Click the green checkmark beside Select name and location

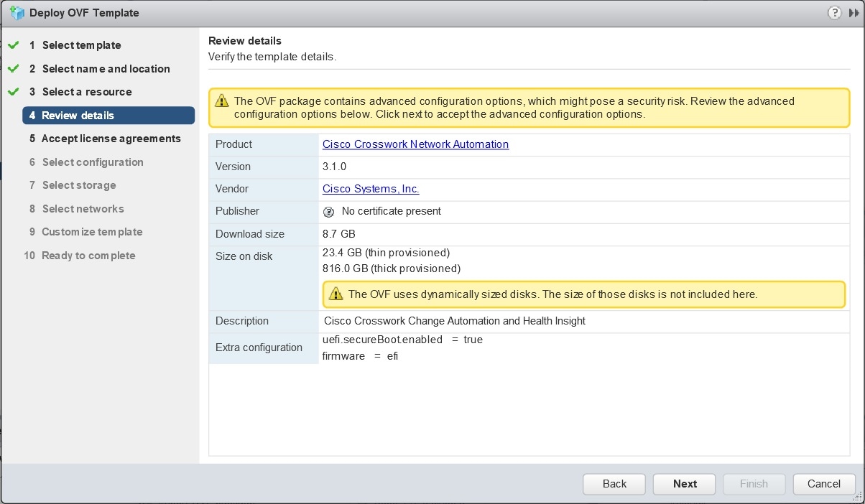click(x=13, y=69)
